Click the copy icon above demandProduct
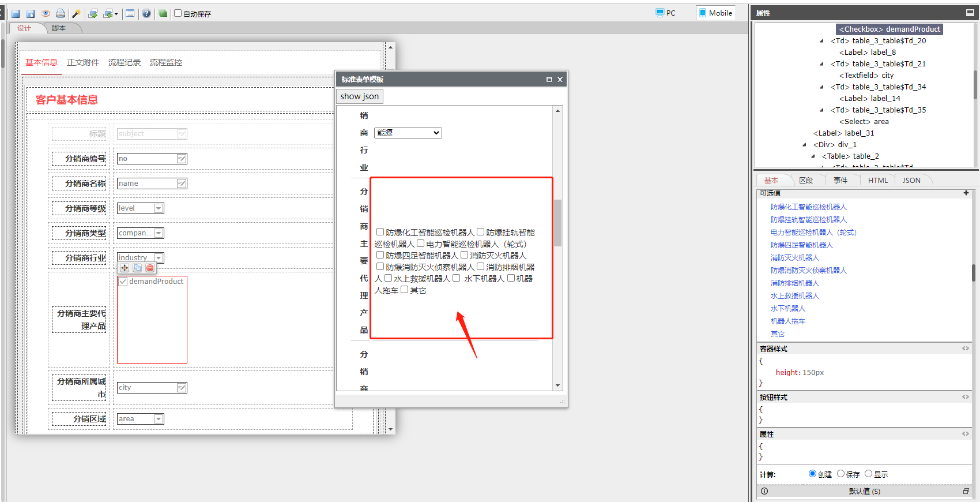The height and width of the screenshot is (502, 980). [x=137, y=268]
